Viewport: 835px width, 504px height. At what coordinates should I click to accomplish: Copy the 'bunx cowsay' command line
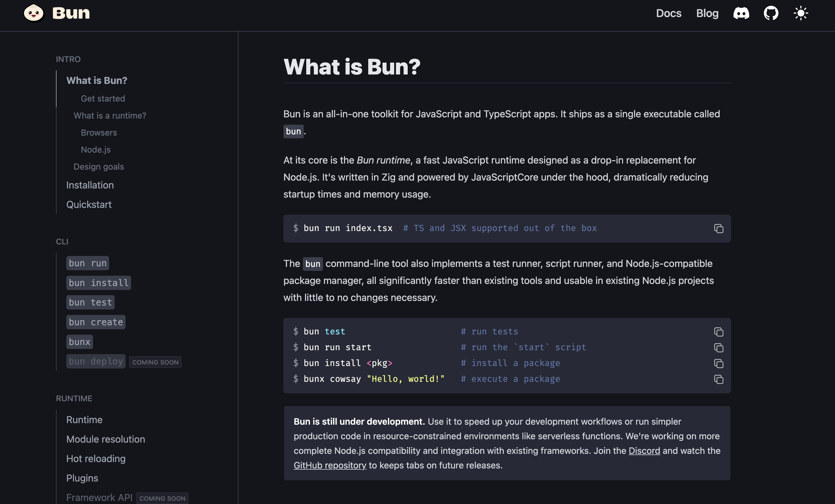coord(719,379)
